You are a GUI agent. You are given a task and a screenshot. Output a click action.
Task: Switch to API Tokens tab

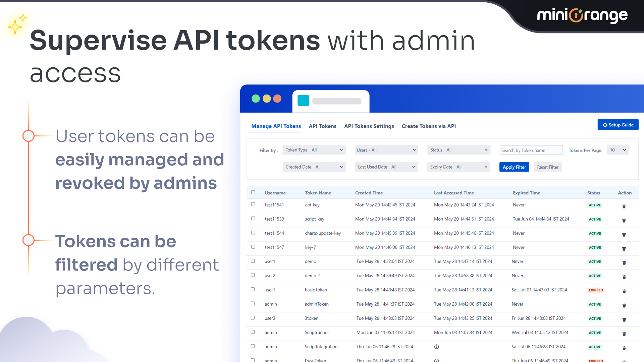[x=323, y=126]
